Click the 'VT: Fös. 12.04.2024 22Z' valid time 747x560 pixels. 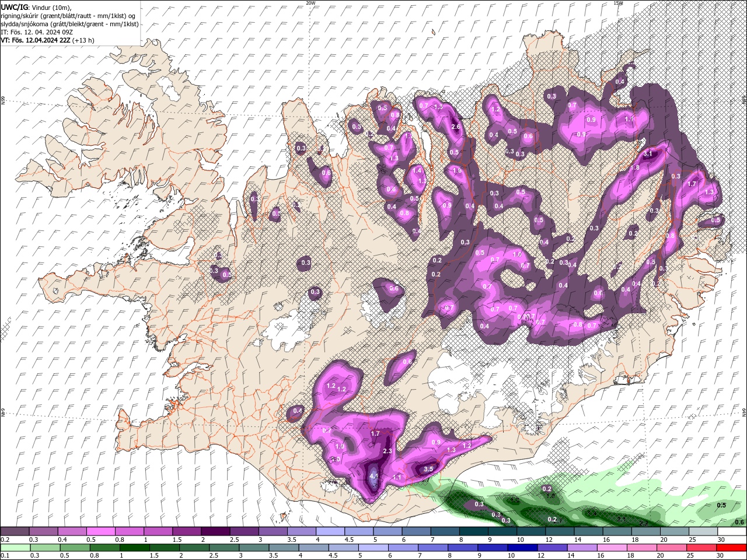pos(36,40)
